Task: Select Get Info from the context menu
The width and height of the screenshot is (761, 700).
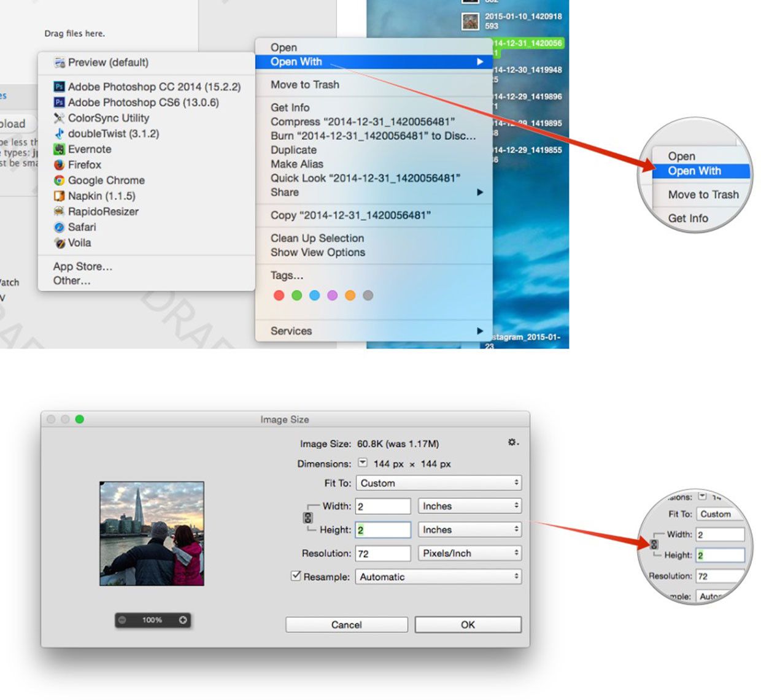Action: click(290, 107)
